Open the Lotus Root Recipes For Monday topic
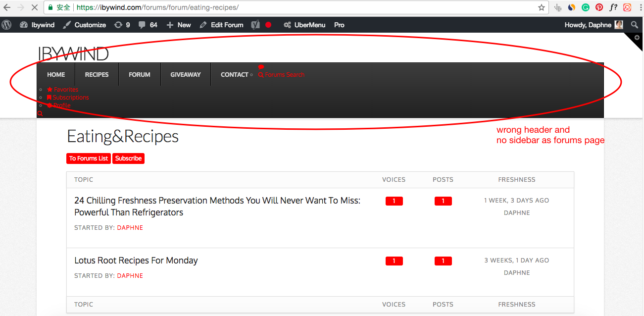The image size is (644, 316). tap(136, 261)
